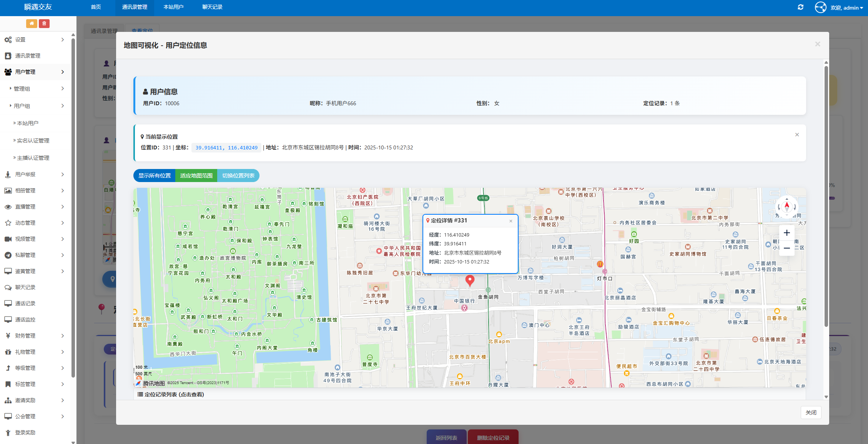Close the dialog using the 关闭 button
This screenshot has height=444, width=868.
(x=811, y=412)
